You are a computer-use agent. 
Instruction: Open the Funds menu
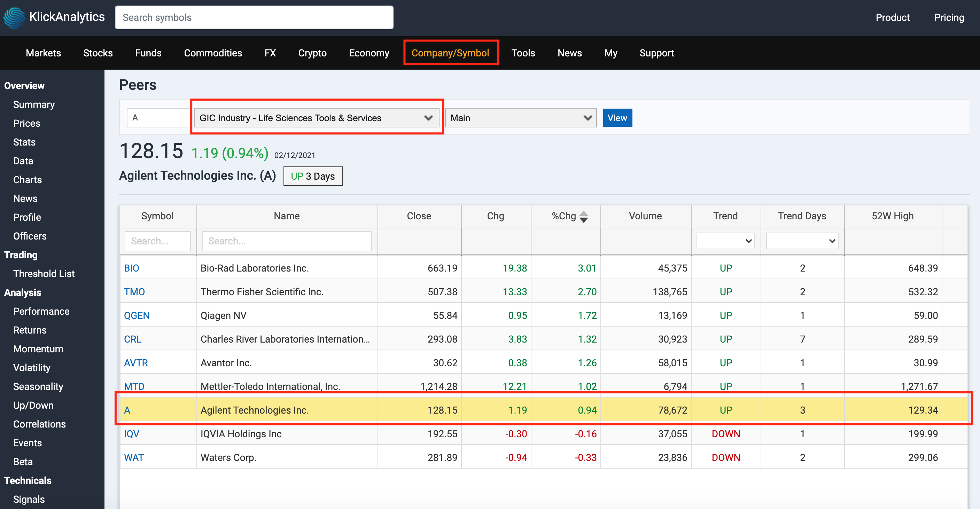148,53
